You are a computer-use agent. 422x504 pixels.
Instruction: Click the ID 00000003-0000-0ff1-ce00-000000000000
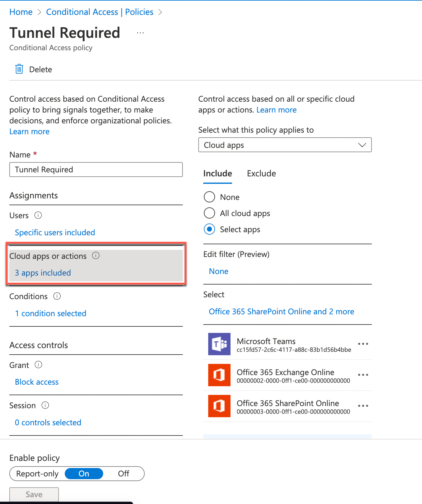[293, 412]
